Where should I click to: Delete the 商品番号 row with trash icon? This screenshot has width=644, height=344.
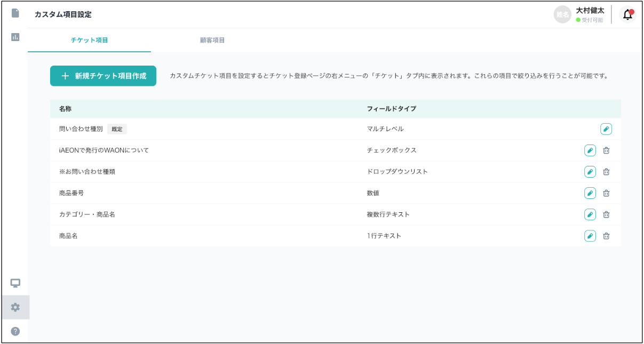(x=606, y=193)
